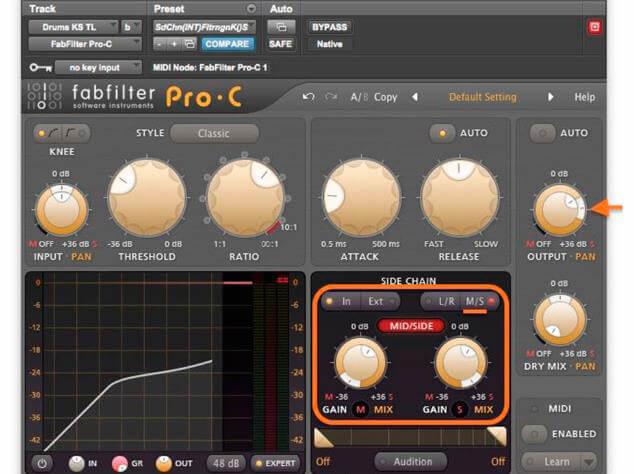Screen dimensions: 634x474
Task: Click the red MID/SIDE button
Action: tap(411, 326)
